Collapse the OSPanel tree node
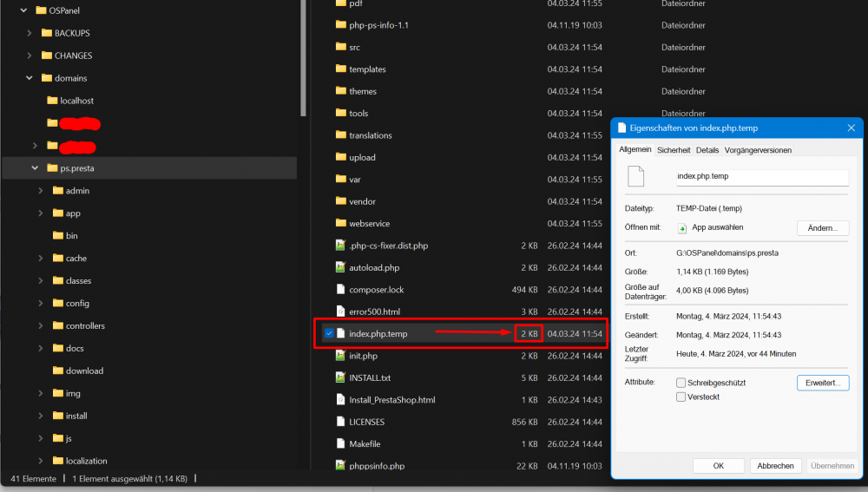The width and height of the screenshot is (868, 492). pyautogui.click(x=23, y=10)
